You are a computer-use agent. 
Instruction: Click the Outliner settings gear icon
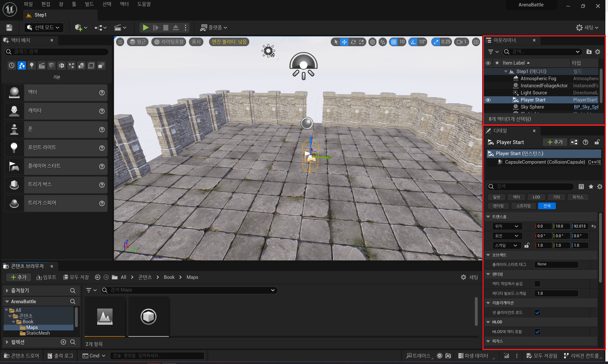click(x=598, y=52)
